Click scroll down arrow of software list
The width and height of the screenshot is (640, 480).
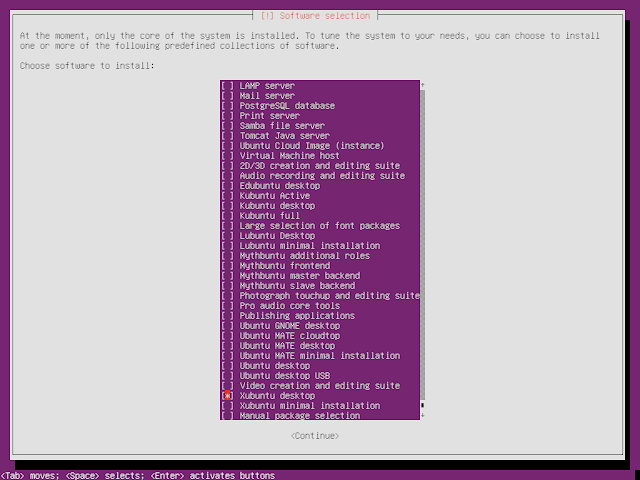(x=422, y=415)
